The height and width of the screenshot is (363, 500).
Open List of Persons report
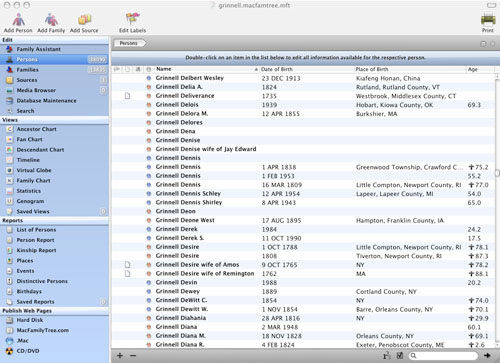point(54,230)
